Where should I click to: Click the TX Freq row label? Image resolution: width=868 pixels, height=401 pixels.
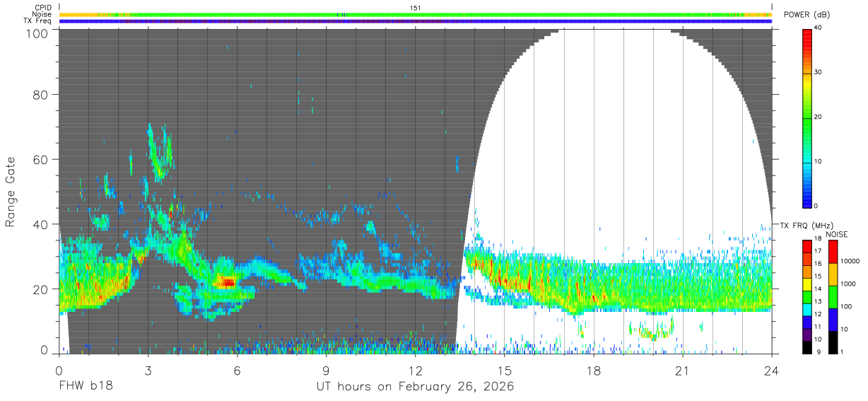click(37, 21)
